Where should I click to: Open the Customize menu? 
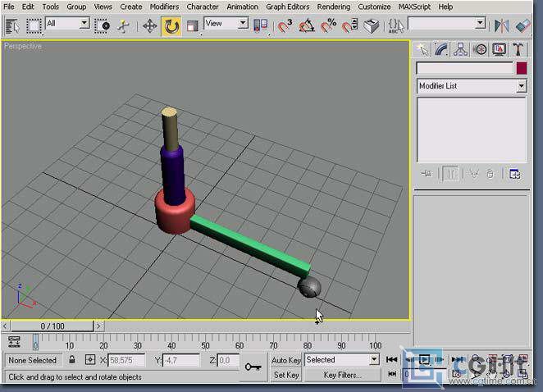pyautogui.click(x=374, y=7)
